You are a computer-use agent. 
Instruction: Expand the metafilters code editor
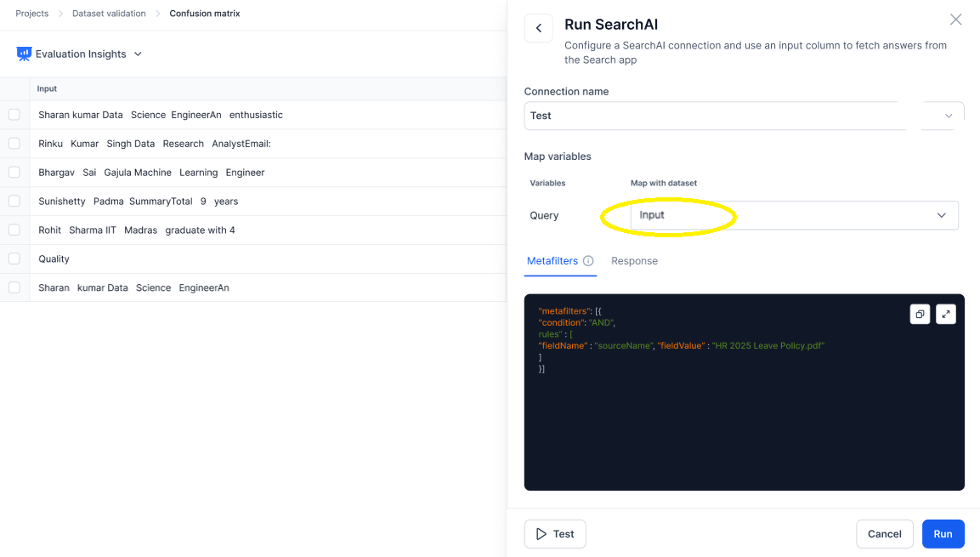[x=946, y=315]
